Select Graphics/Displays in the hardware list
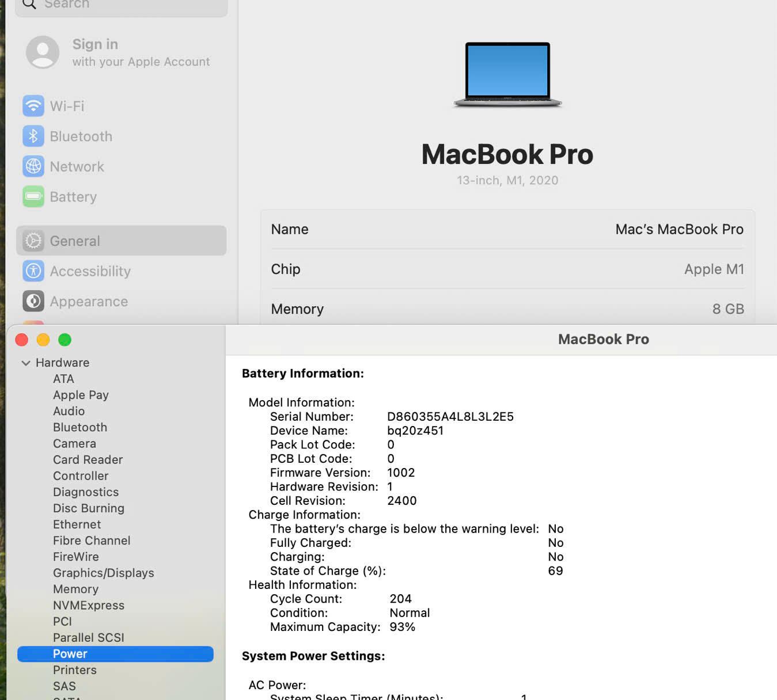The width and height of the screenshot is (777, 700). (x=104, y=573)
